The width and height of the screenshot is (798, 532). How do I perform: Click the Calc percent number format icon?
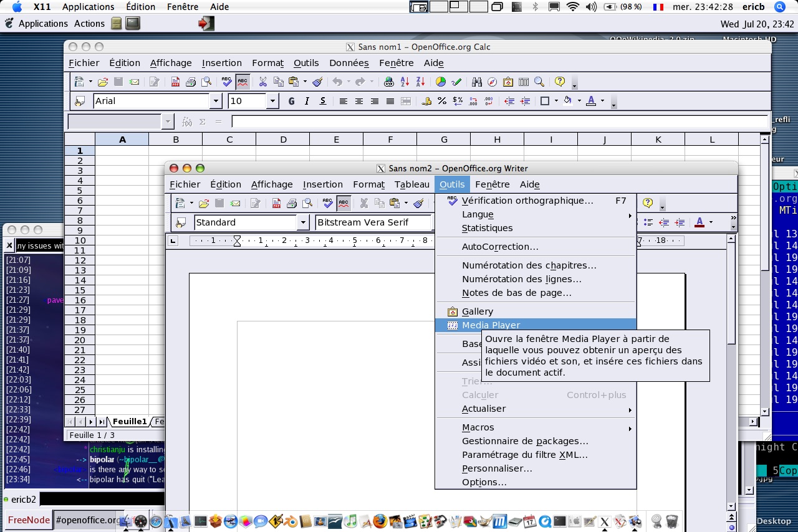click(x=442, y=101)
